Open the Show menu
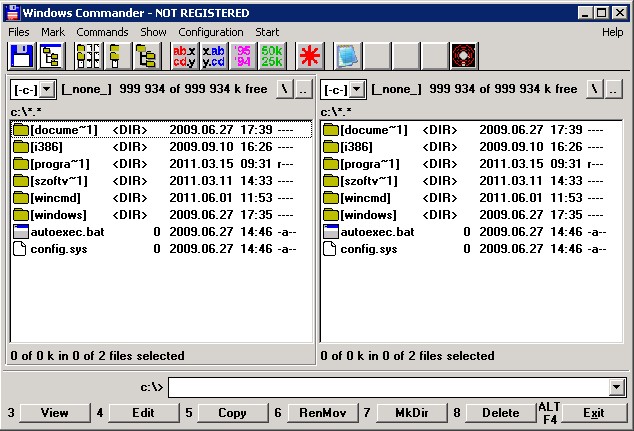The image size is (634, 431). coord(153,32)
